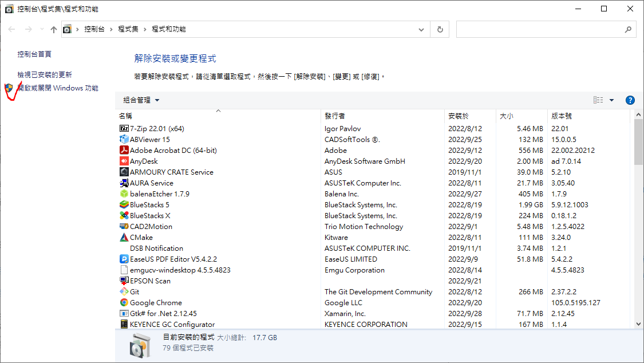Screen dimensions: 644x363
Task: Expand the view options dropdown arrow
Action: point(611,100)
